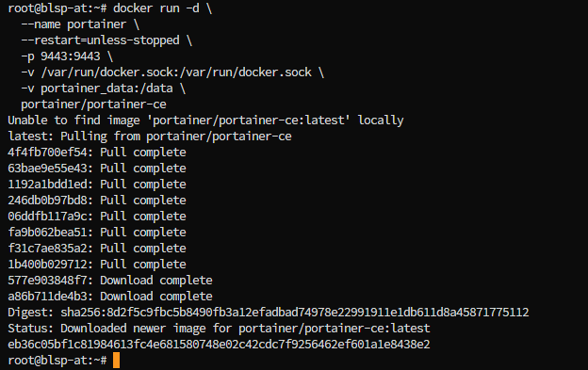Click the docker.sock volume mount line

(172, 72)
